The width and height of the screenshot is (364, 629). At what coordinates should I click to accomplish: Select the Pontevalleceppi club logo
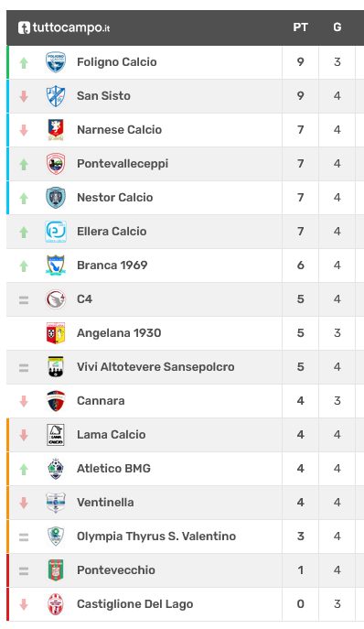point(56,164)
